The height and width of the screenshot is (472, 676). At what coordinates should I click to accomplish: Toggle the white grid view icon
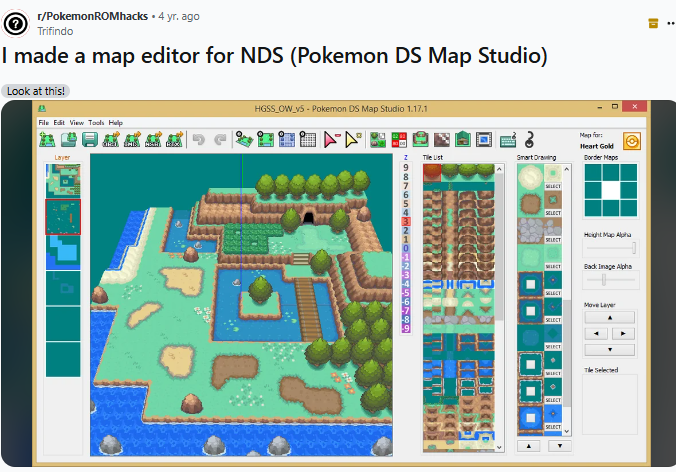[308, 140]
